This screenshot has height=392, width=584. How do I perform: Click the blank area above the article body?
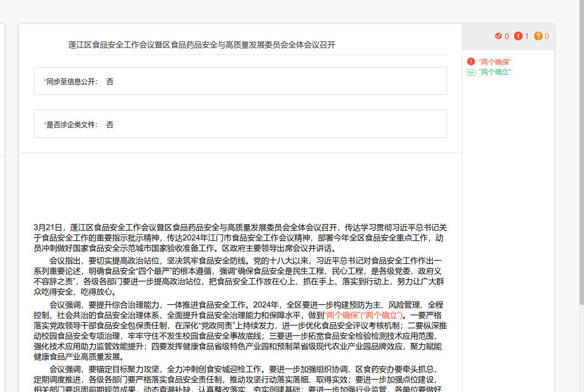240,185
